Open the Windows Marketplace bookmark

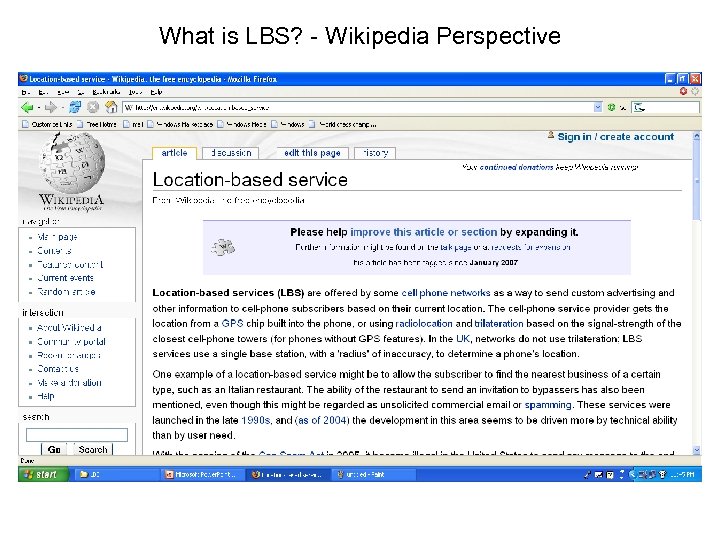180,124
